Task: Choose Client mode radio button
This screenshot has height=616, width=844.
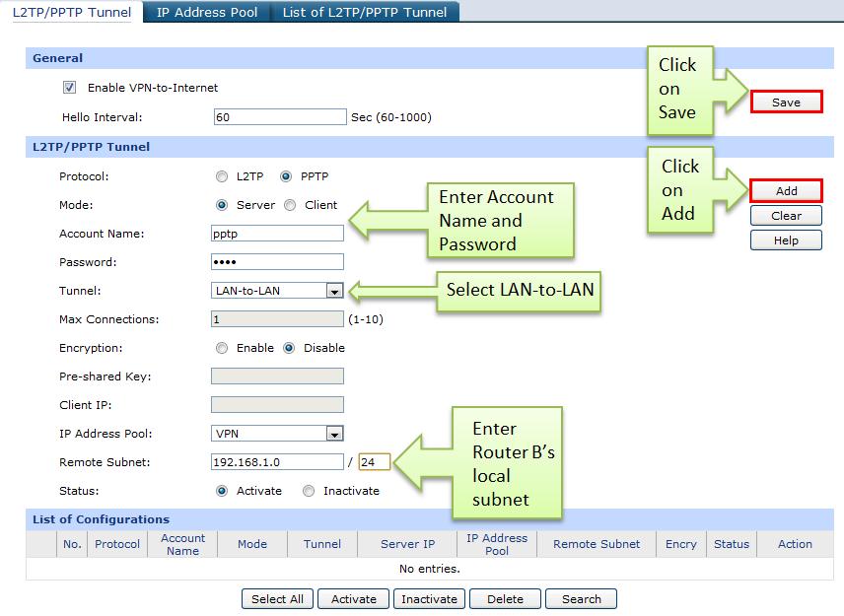Action: coord(290,206)
